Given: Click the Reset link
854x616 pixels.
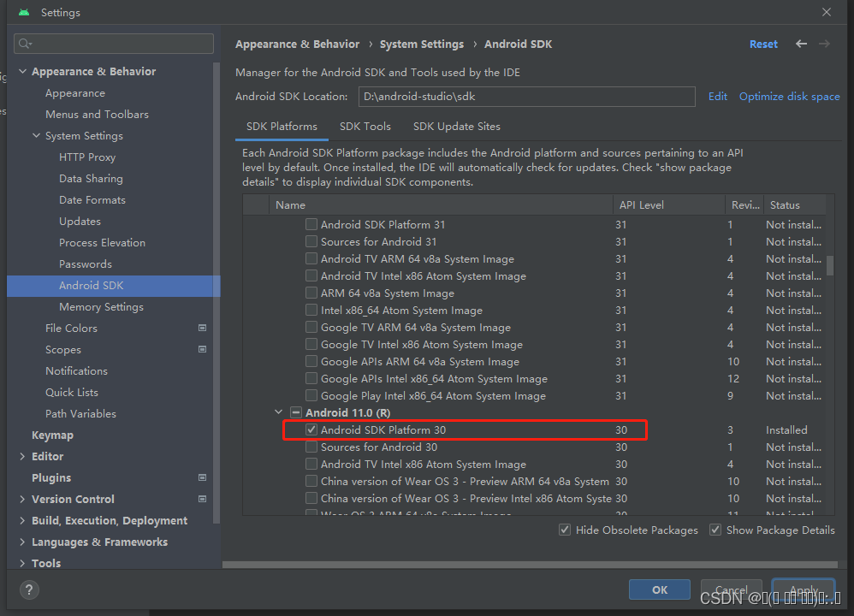Looking at the screenshot, I should [763, 44].
